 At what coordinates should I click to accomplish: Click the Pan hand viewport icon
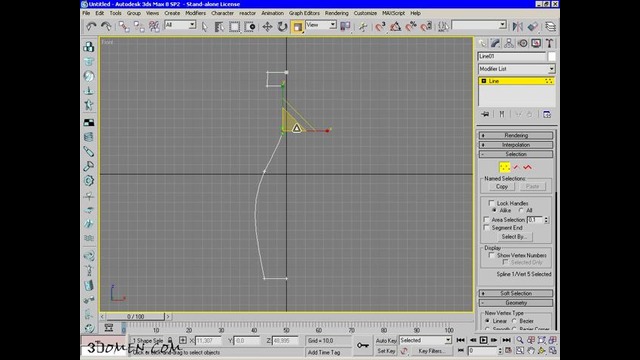[x=531, y=351]
